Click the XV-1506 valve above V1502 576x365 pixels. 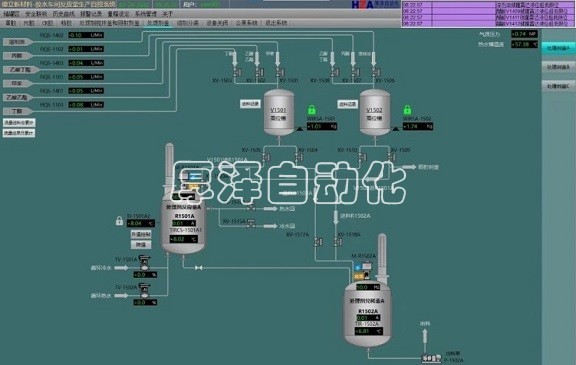375,72
